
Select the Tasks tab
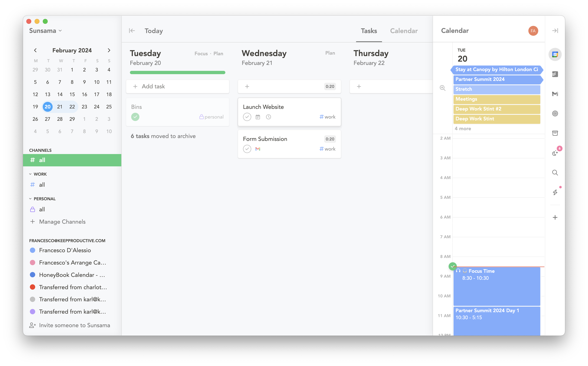click(369, 31)
